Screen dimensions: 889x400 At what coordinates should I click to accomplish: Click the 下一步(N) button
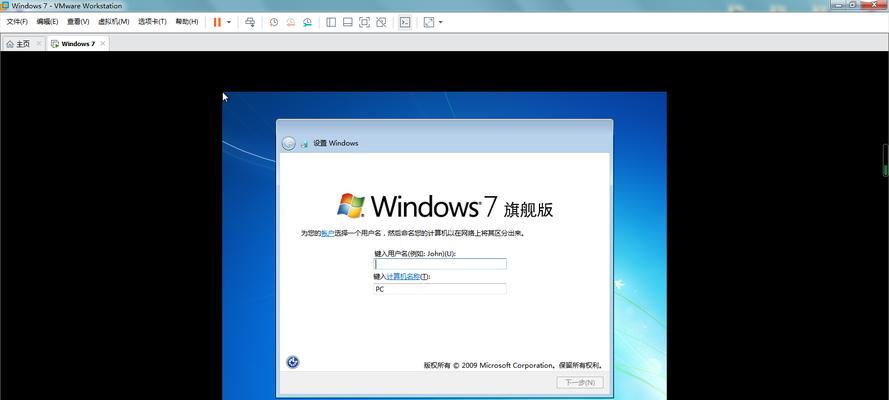pos(580,382)
